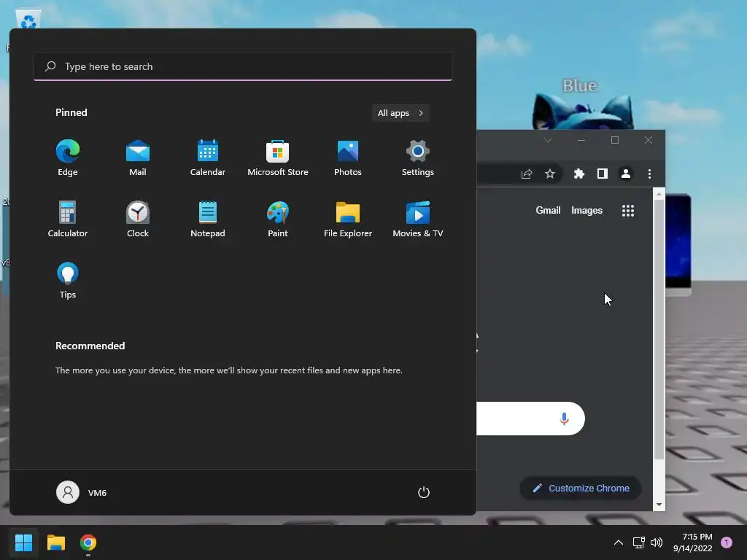Open the clock and date flyout
Image resolution: width=747 pixels, height=560 pixels.
[693, 542]
